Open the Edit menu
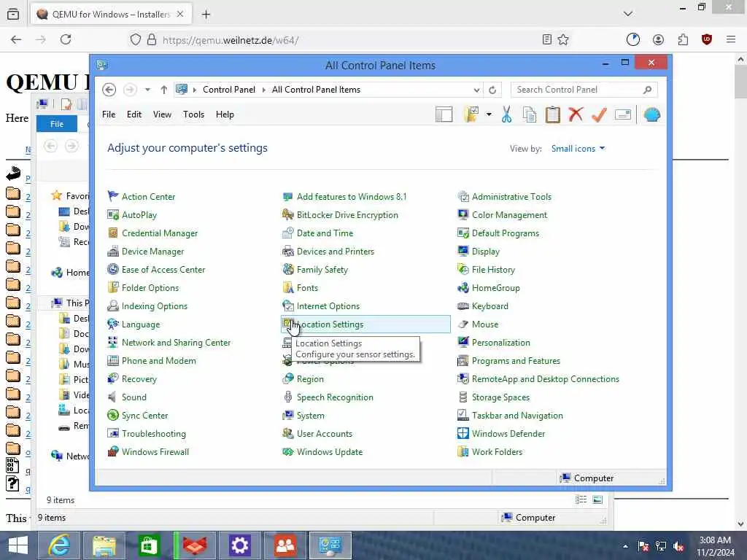The image size is (747, 560). pos(134,114)
